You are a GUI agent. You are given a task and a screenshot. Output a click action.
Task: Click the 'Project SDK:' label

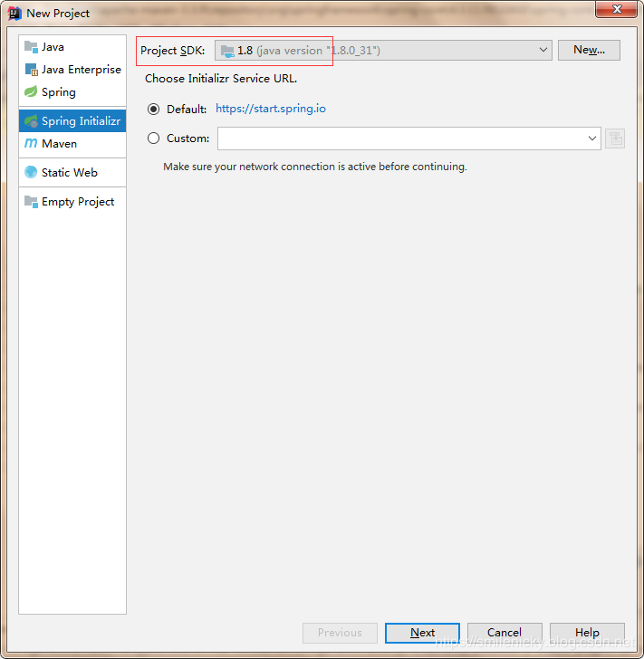point(172,51)
